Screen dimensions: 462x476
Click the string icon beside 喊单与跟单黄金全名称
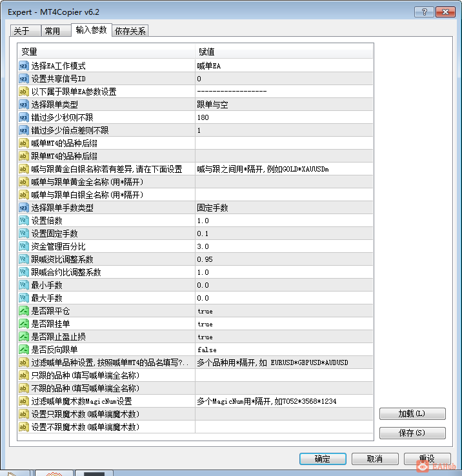point(24,182)
